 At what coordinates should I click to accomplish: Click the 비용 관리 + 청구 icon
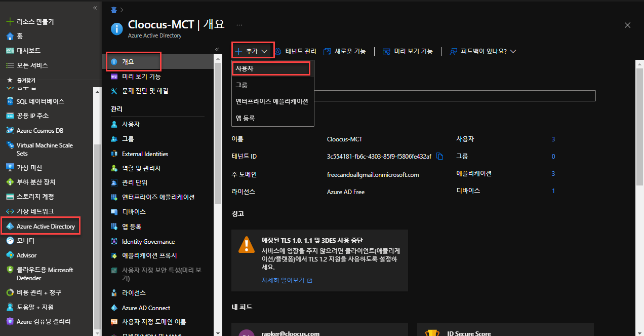(10, 292)
